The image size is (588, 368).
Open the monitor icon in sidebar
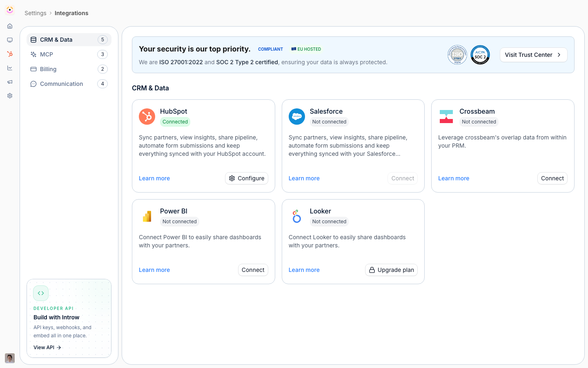click(10, 40)
